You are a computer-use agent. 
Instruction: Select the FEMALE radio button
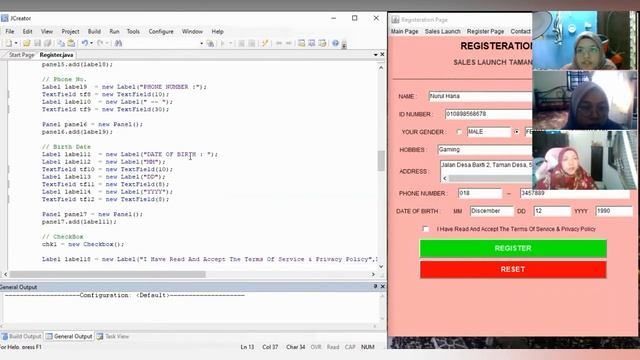point(517,132)
